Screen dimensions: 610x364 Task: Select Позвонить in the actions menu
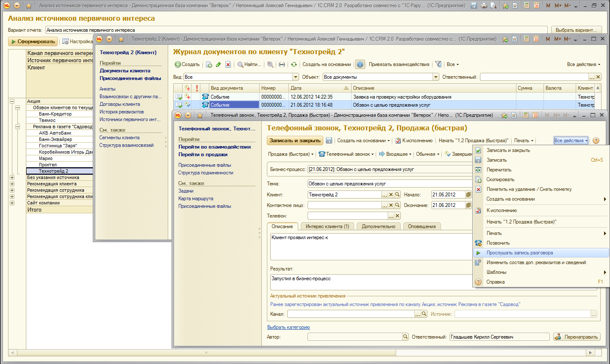(541, 243)
